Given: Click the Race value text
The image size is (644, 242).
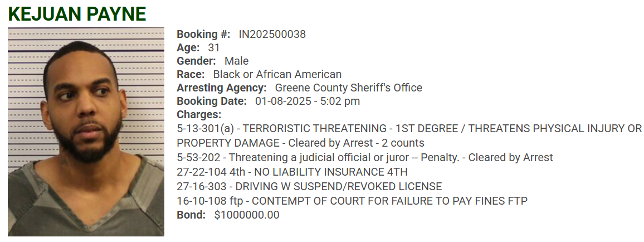Looking at the screenshot, I should 277,75.
